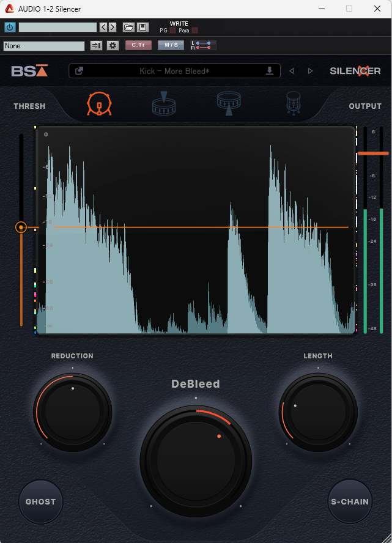The width and height of the screenshot is (392, 543).
Task: Close the AUDIO 1-2 Silencer window
Action: point(377,9)
